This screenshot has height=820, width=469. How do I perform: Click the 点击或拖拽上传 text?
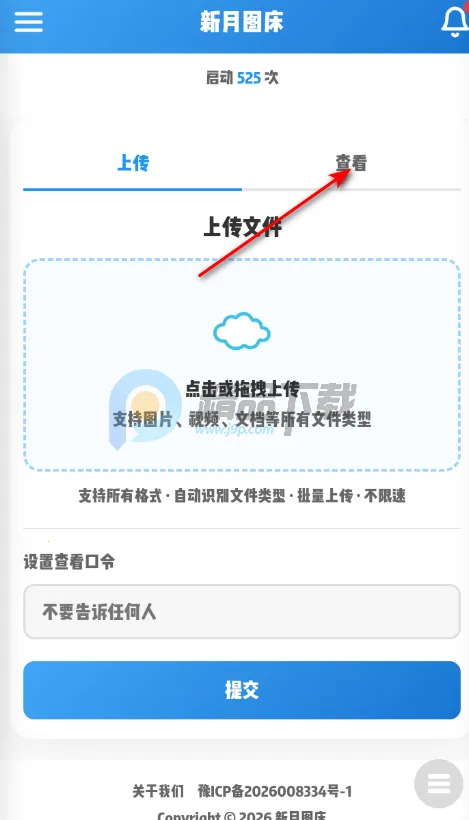[242, 389]
